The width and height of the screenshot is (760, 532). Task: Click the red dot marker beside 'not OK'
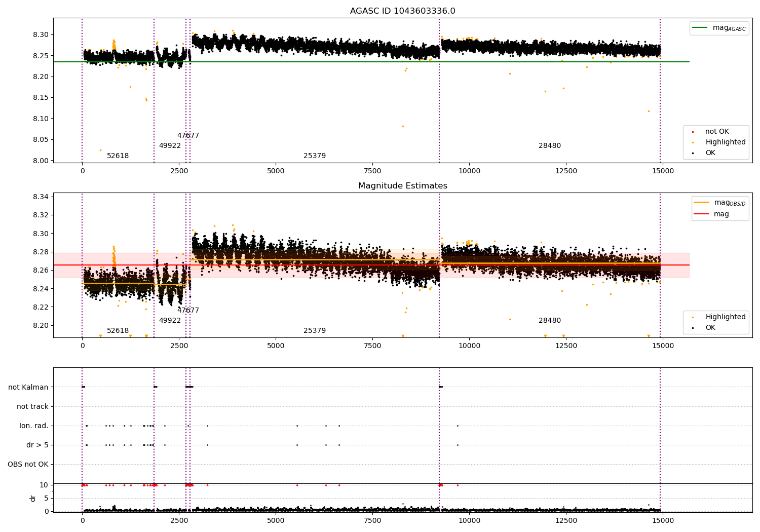pos(693,132)
